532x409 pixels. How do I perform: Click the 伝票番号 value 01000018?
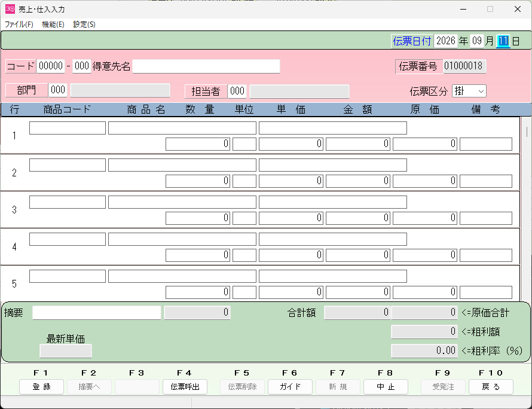coord(463,66)
